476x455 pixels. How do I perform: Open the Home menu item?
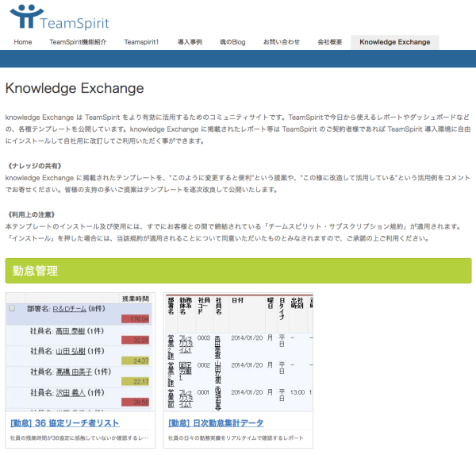tap(23, 42)
